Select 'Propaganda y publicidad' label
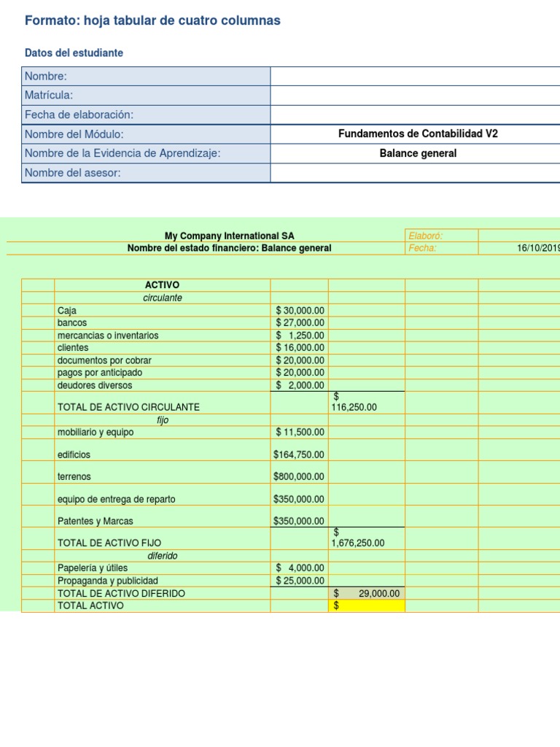 pyautogui.click(x=163, y=580)
